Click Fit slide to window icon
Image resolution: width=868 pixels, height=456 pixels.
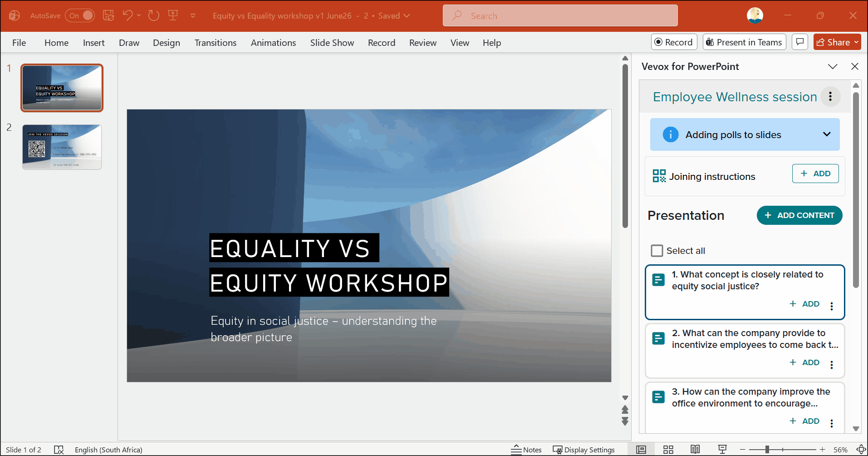(861, 450)
